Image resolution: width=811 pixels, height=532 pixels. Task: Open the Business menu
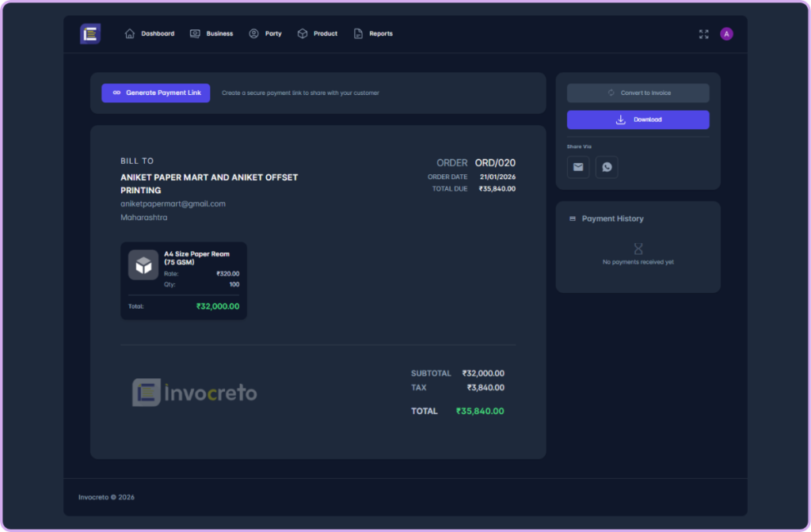211,34
